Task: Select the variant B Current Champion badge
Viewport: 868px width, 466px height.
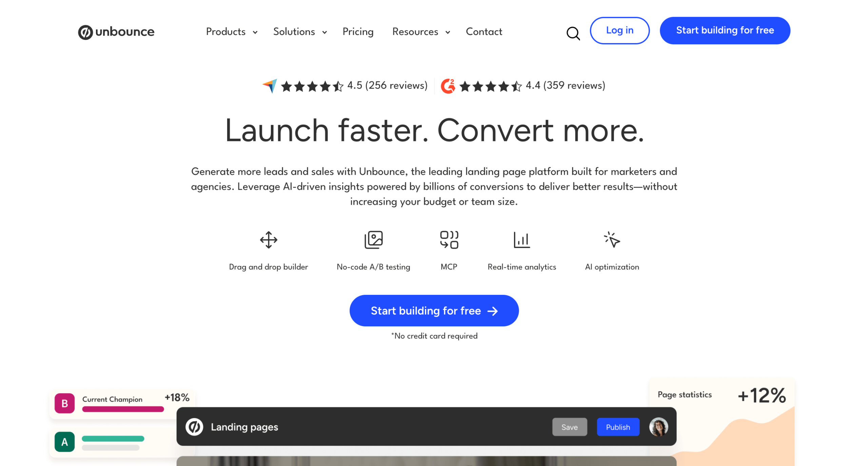Action: pos(64,403)
